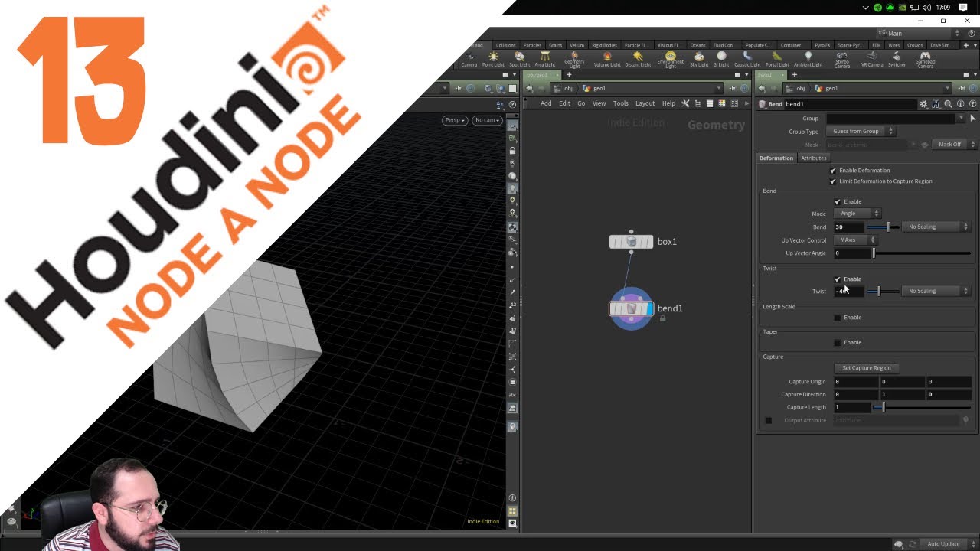Open the Tools menu in network view
This screenshot has width=980, height=551.
point(621,103)
